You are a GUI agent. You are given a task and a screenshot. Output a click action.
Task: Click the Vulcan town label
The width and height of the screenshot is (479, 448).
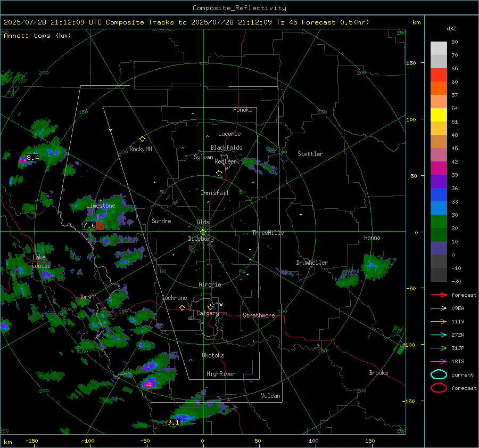[x=270, y=396]
